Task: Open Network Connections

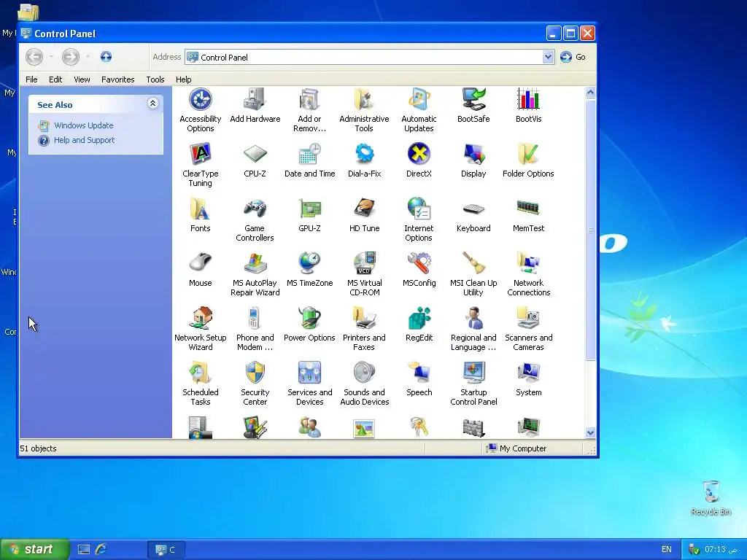Action: pos(528,275)
